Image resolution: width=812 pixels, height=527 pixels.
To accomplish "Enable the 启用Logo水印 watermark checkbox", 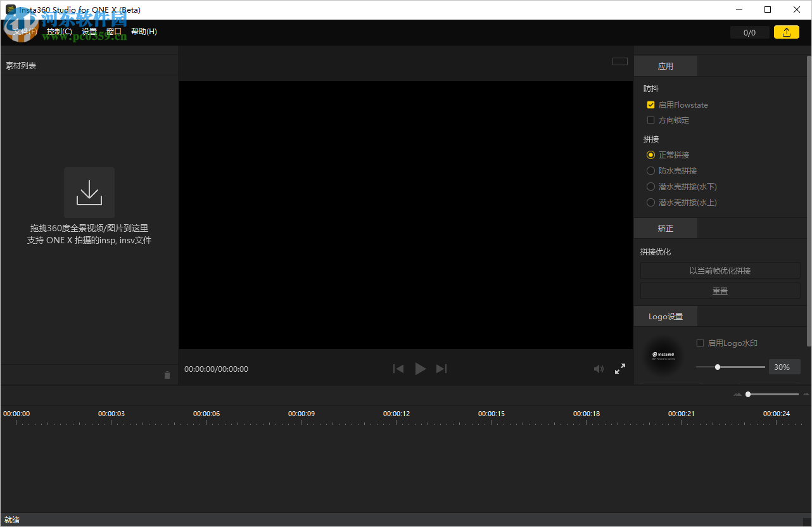I will click(700, 343).
